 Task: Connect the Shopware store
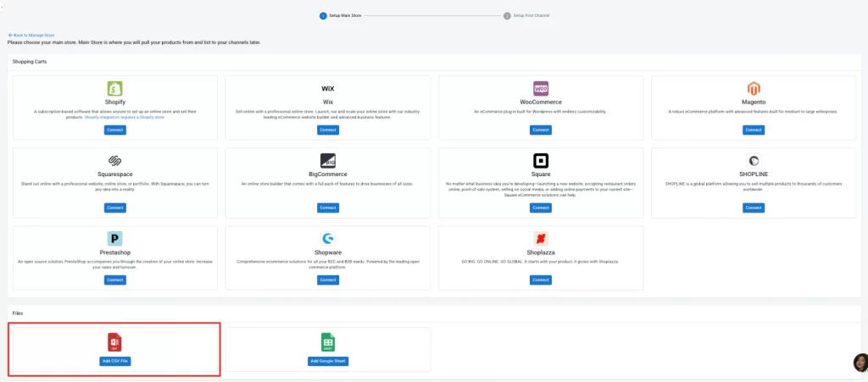[328, 280]
